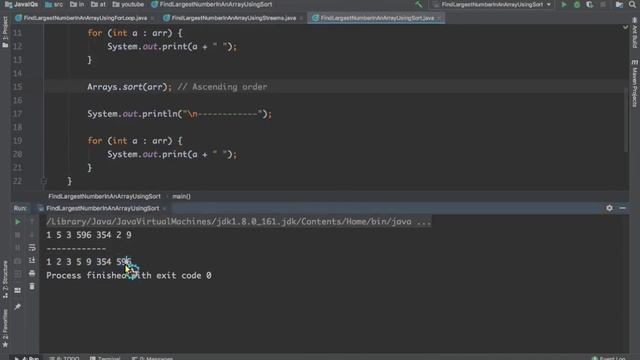Click line number 17 in the gutter
The height and width of the screenshot is (360, 640).
click(18, 114)
